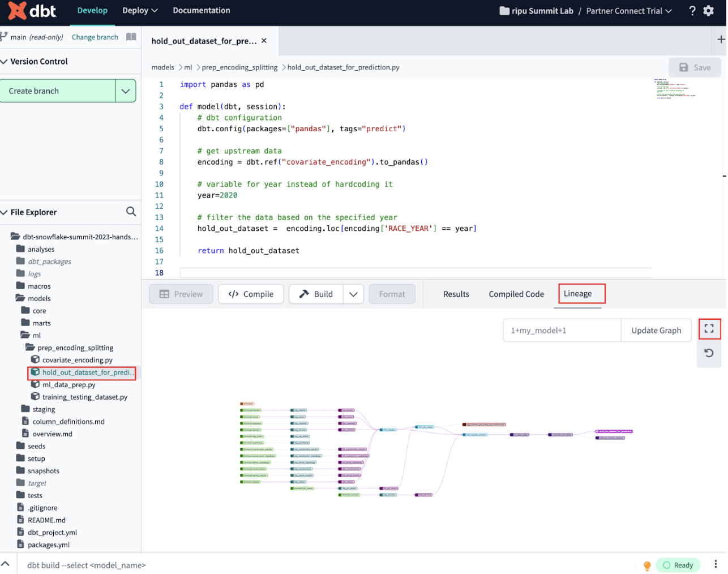Screen dimensions: 728x574
Task: Open the Partner Connect Trial project dropdown
Action: pyautogui.click(x=628, y=11)
